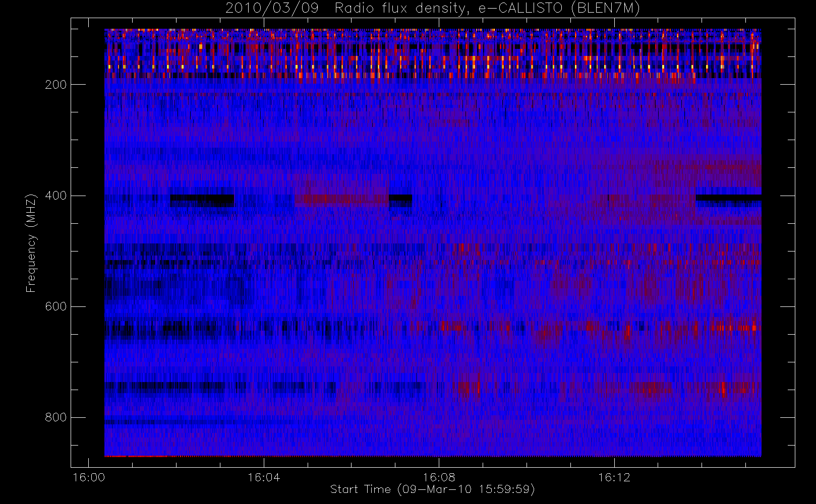Click the 16:12 time tick label

[x=614, y=477]
